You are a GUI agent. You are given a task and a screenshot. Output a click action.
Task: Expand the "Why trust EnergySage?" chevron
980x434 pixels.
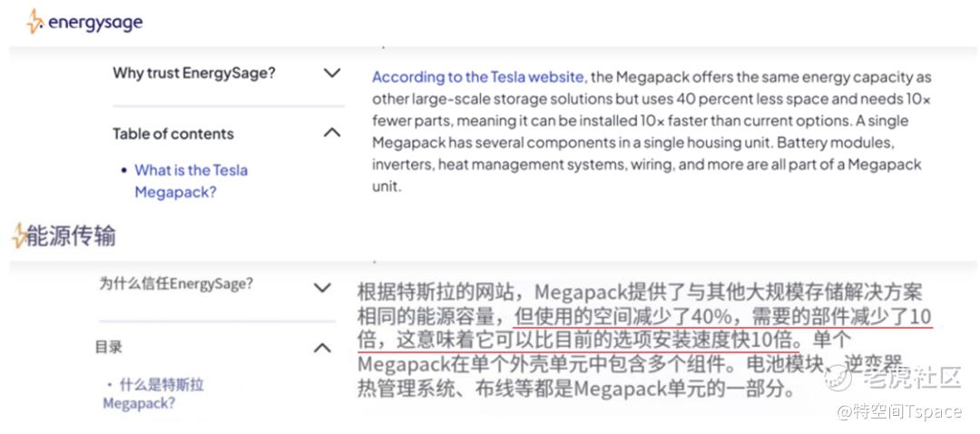click(332, 73)
